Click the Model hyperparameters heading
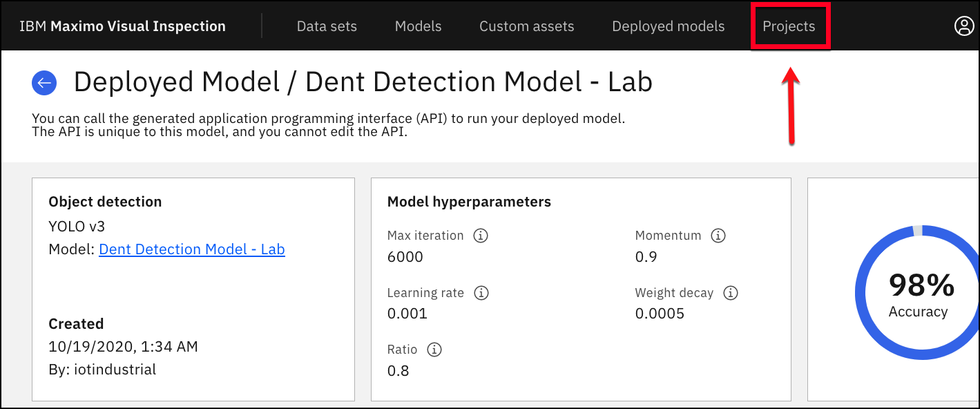Screen dimensions: 980x409 (469, 202)
